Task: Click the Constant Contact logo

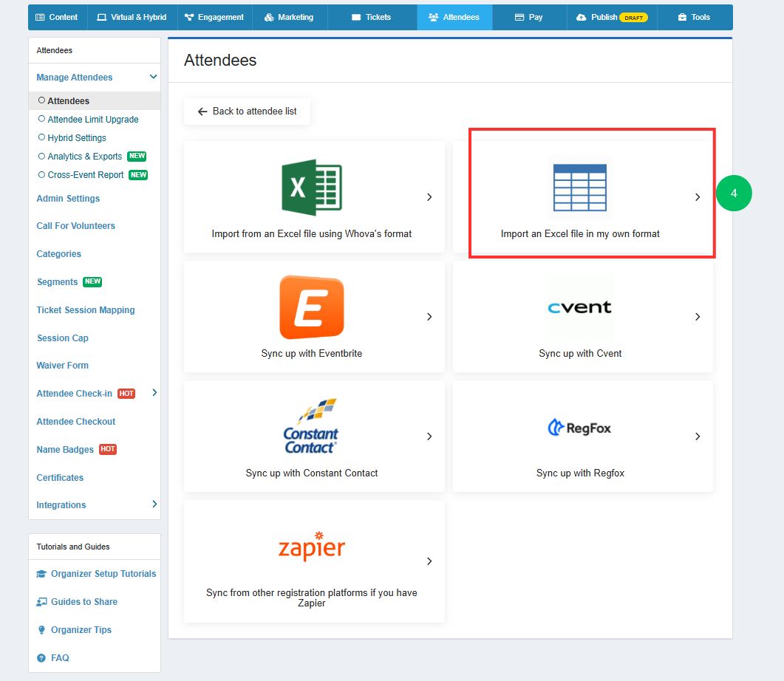Action: point(311,426)
